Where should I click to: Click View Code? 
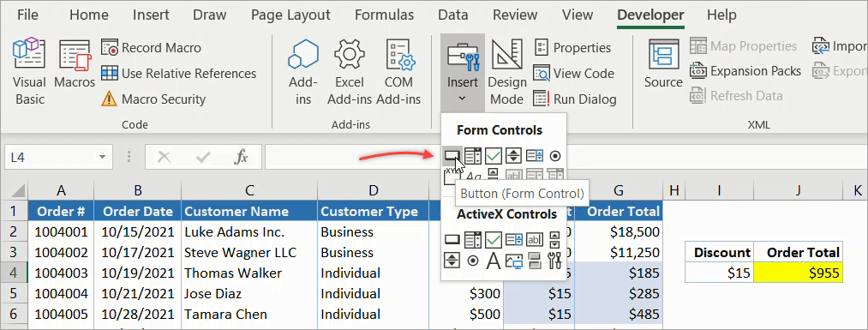pos(573,73)
